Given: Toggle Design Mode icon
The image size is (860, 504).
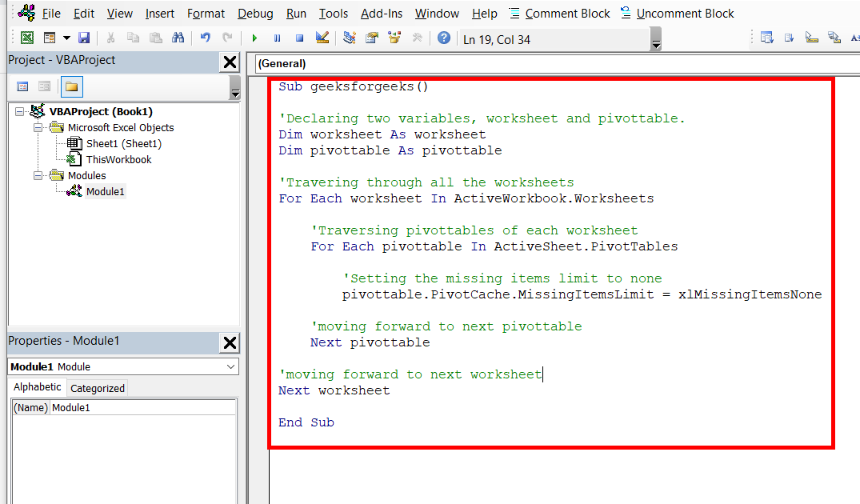Looking at the screenshot, I should coord(322,38).
